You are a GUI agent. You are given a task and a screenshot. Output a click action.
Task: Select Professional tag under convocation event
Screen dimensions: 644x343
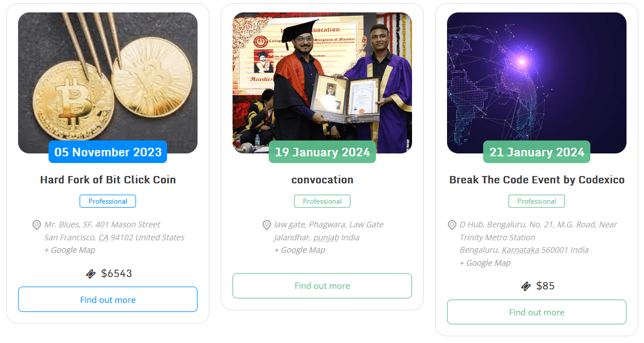pos(322,201)
